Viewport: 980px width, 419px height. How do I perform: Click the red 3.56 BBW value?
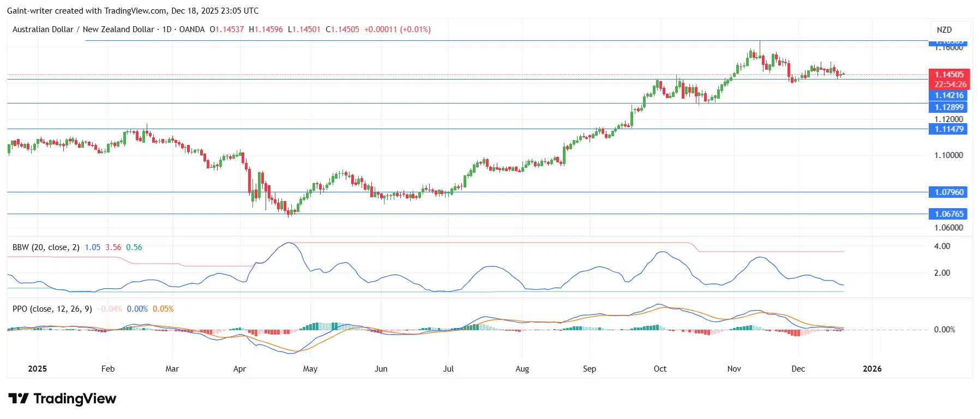coord(113,247)
